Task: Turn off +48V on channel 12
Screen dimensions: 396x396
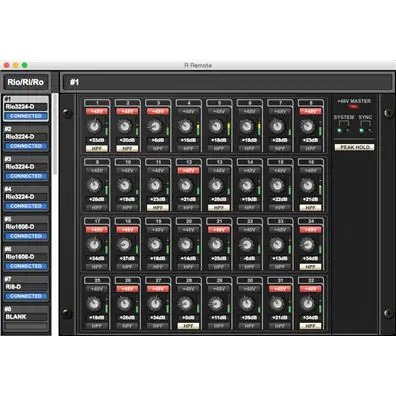Action: 188,171
